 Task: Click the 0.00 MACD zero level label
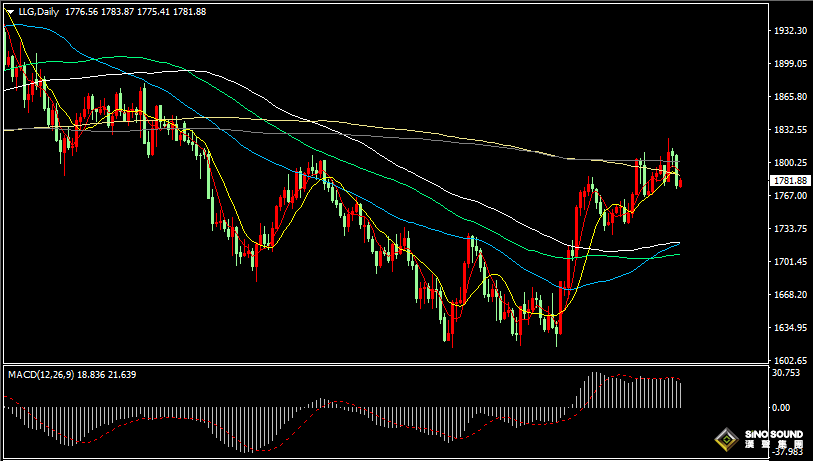point(781,408)
